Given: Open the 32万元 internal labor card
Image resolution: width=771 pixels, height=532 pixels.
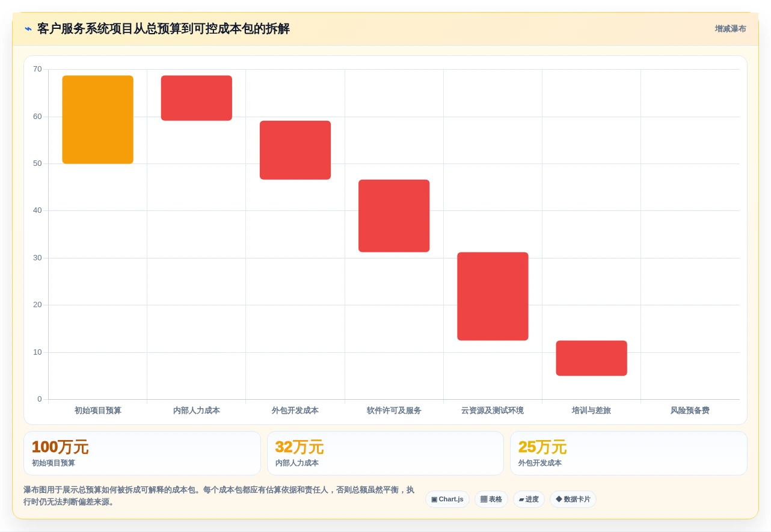Looking at the screenshot, I should coord(385,453).
